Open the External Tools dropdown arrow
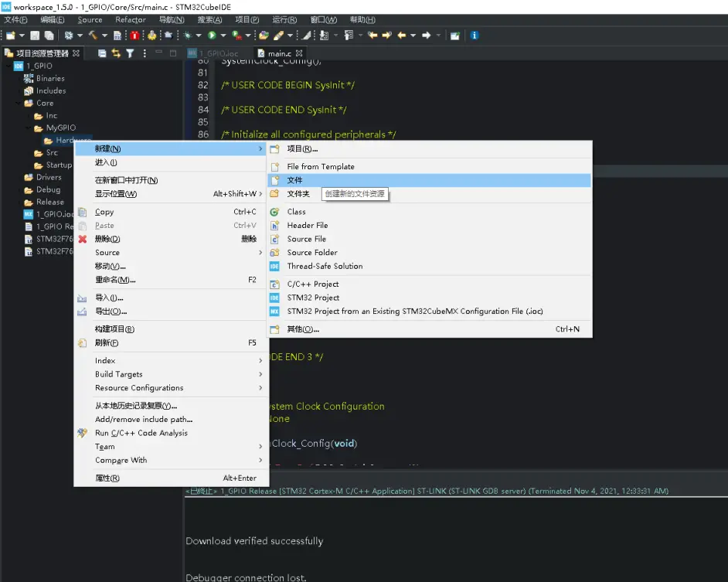Viewport: 728px width, 582px height. pyautogui.click(x=248, y=36)
